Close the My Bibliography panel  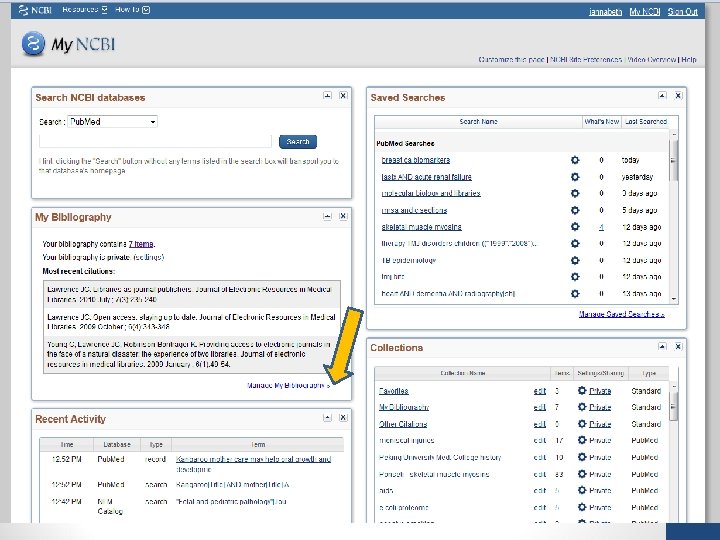pos(343,216)
